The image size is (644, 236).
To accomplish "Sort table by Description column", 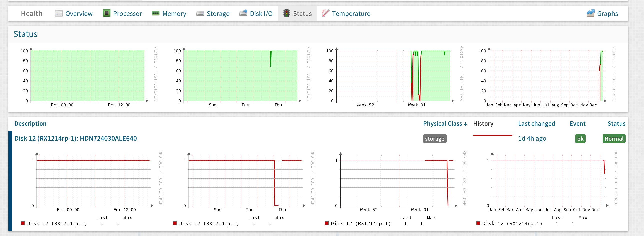I will pos(30,124).
